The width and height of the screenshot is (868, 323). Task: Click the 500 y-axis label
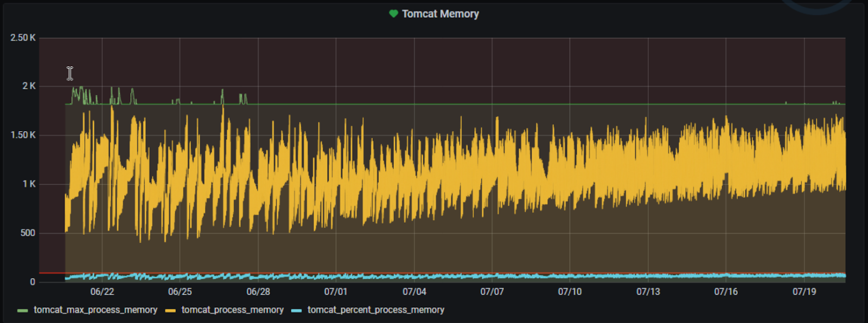pos(28,233)
